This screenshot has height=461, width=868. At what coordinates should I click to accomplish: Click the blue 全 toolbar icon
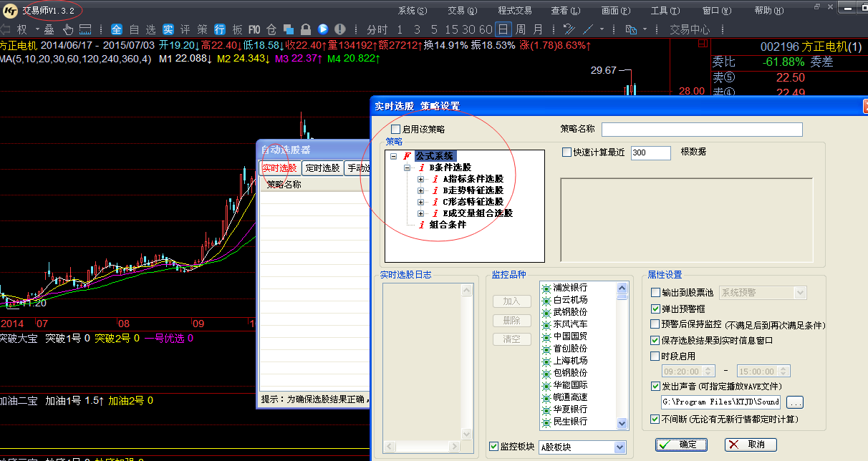coord(117,29)
